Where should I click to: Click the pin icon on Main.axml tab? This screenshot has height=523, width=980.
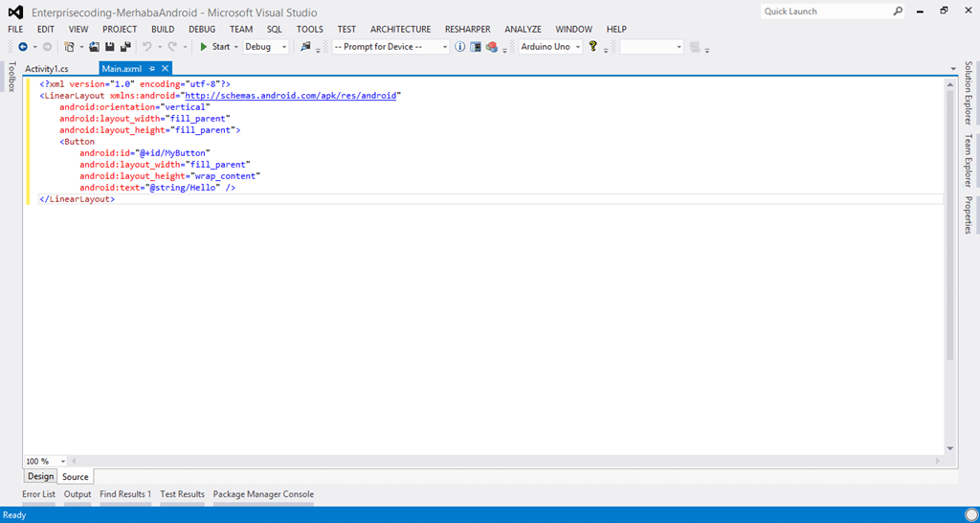click(152, 68)
